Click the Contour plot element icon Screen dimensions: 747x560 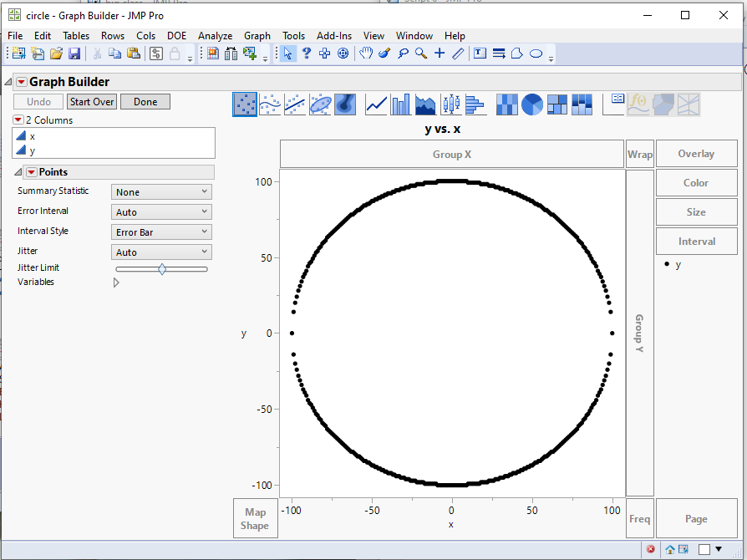coord(345,104)
